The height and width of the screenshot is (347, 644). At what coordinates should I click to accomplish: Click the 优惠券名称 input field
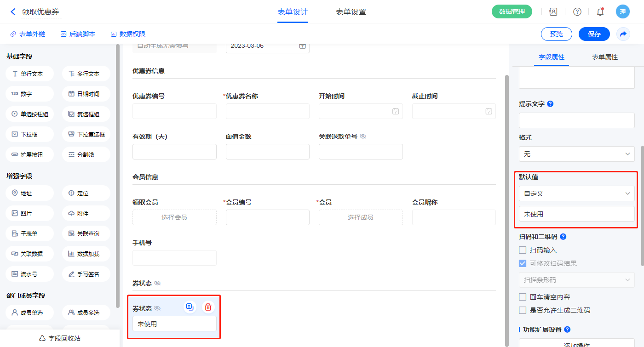(267, 111)
